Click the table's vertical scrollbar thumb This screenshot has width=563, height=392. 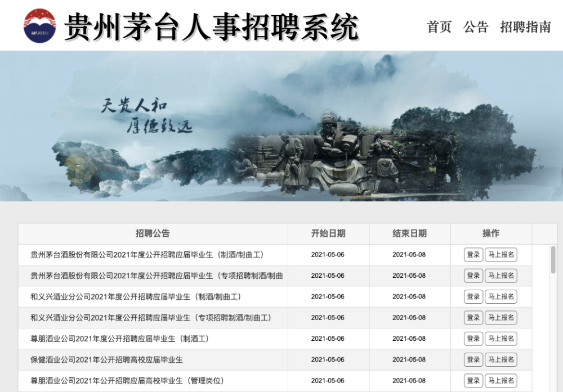point(553,260)
